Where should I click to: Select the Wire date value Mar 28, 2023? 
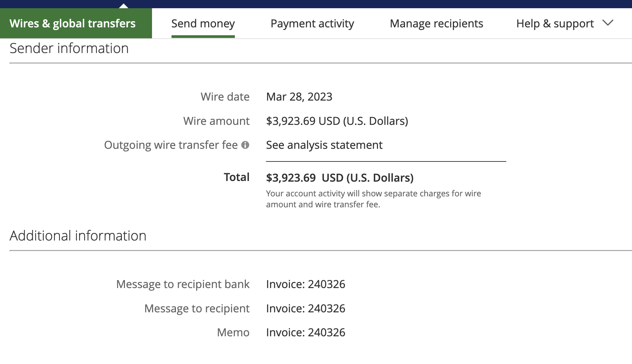(299, 97)
